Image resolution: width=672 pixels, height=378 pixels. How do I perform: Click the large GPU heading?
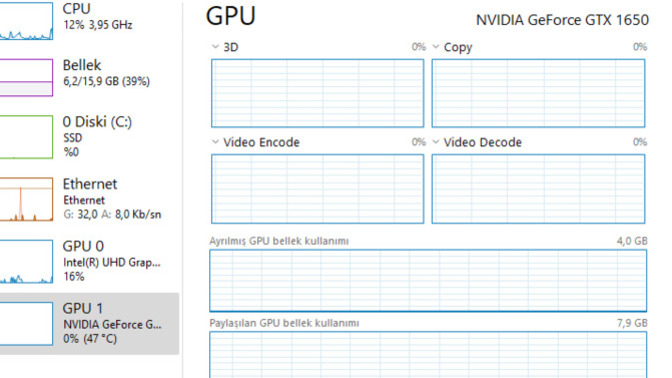pos(231,16)
